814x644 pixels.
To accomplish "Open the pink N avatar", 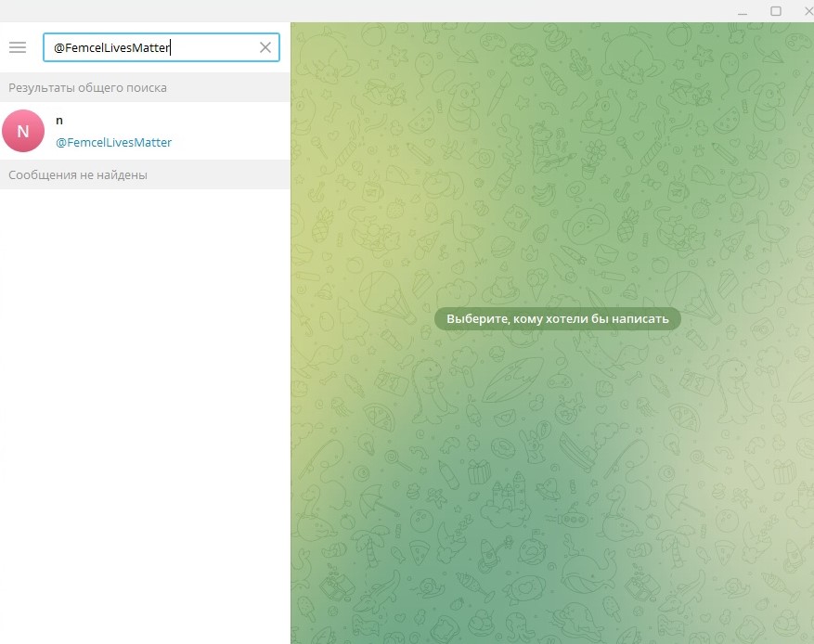I will point(23,131).
